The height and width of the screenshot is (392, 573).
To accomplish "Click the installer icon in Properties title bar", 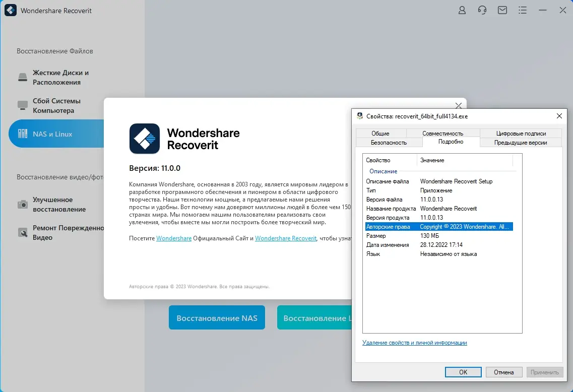I will coord(360,116).
